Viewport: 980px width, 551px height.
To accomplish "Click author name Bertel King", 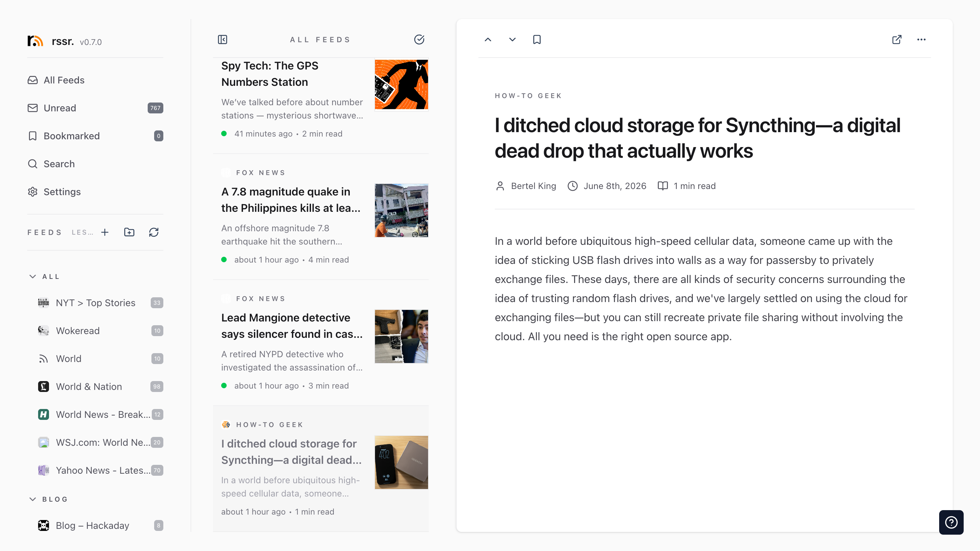I will pyautogui.click(x=533, y=186).
